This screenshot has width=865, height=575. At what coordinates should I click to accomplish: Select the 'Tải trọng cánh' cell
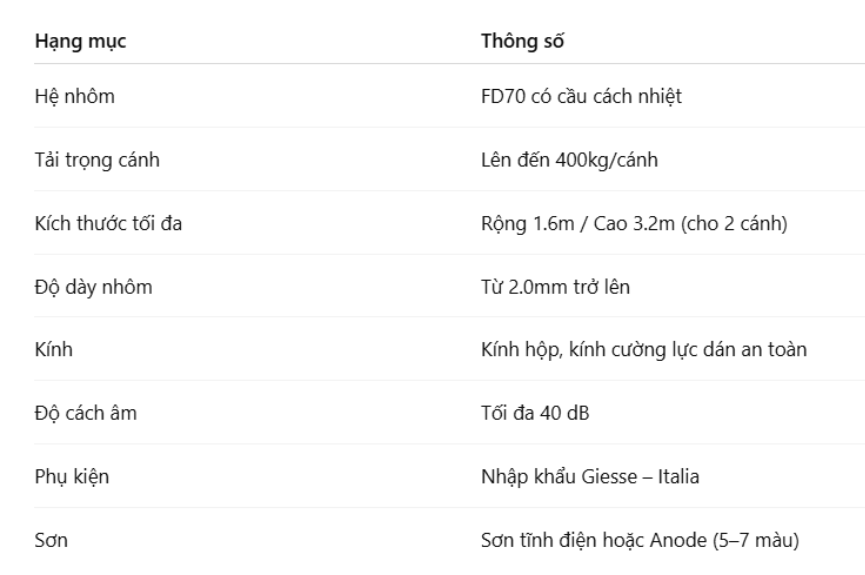tap(97, 160)
